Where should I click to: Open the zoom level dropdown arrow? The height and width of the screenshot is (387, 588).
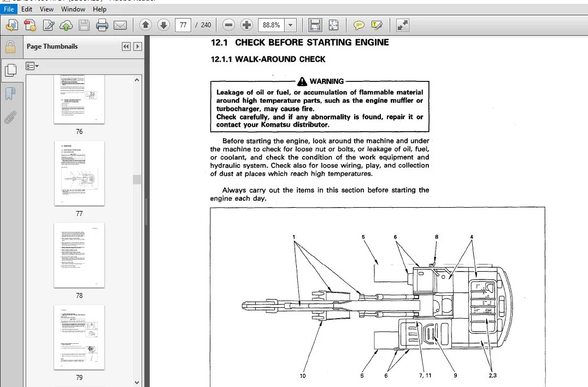point(290,25)
